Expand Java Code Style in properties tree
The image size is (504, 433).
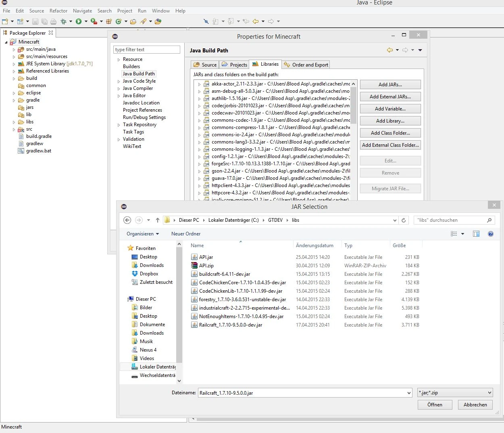click(x=119, y=81)
